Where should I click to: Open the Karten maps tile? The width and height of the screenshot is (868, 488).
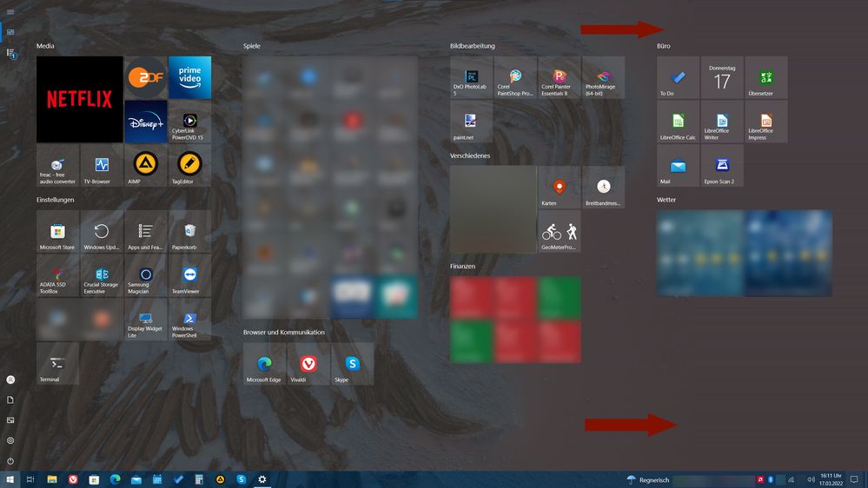[x=559, y=187]
